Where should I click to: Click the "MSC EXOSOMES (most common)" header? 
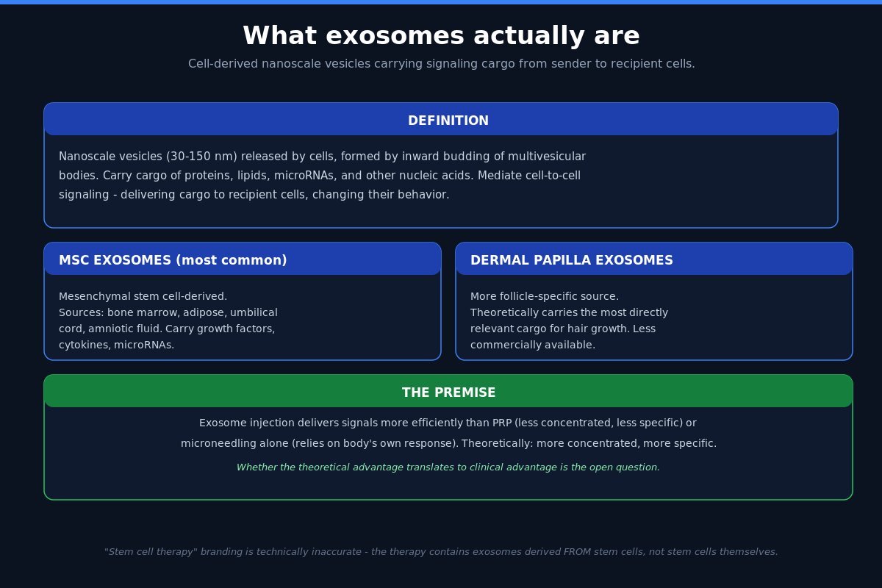tap(243, 259)
